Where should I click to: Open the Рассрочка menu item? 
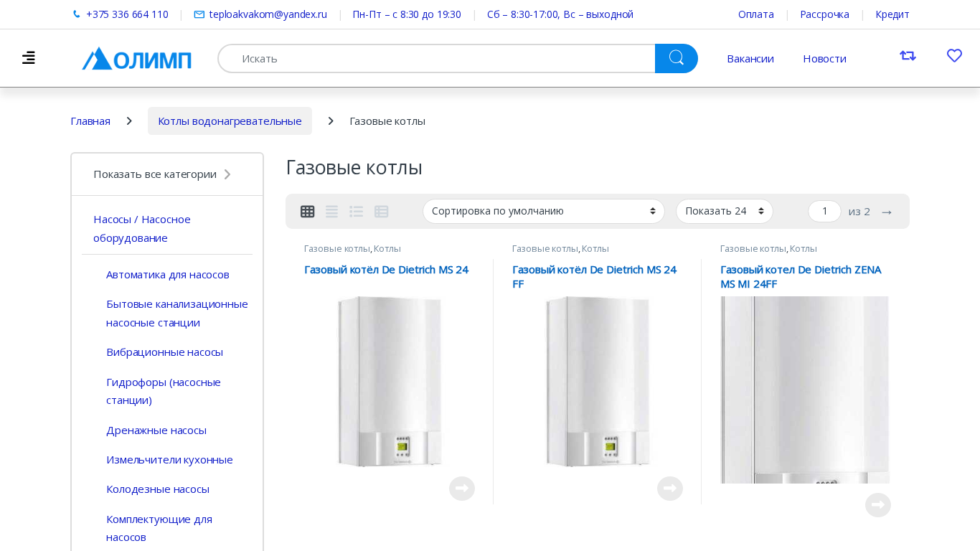(825, 14)
